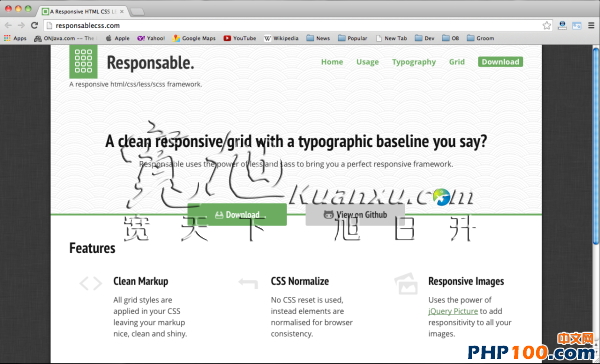The image size is (600, 364).
Task: Click the page vertical scrollbar thumb
Action: pos(596,145)
